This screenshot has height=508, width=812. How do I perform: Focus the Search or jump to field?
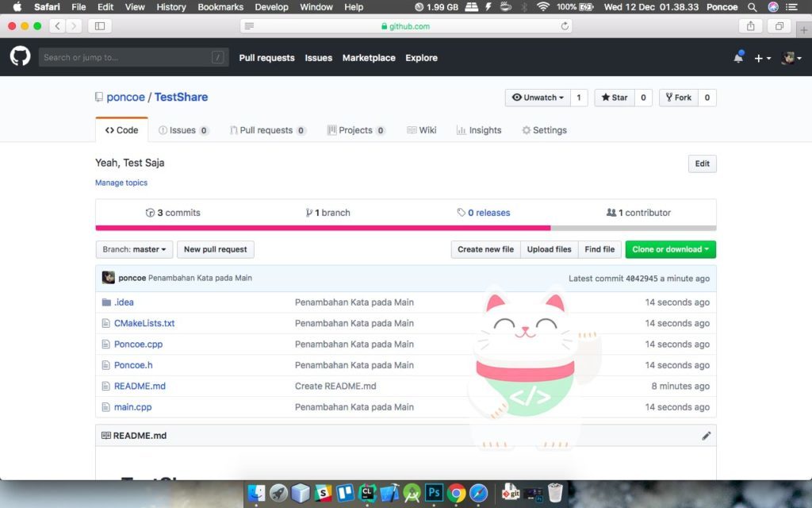133,57
